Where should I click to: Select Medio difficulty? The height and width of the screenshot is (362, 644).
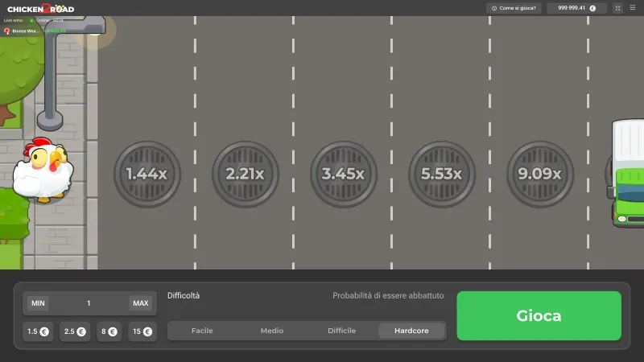[272, 331]
